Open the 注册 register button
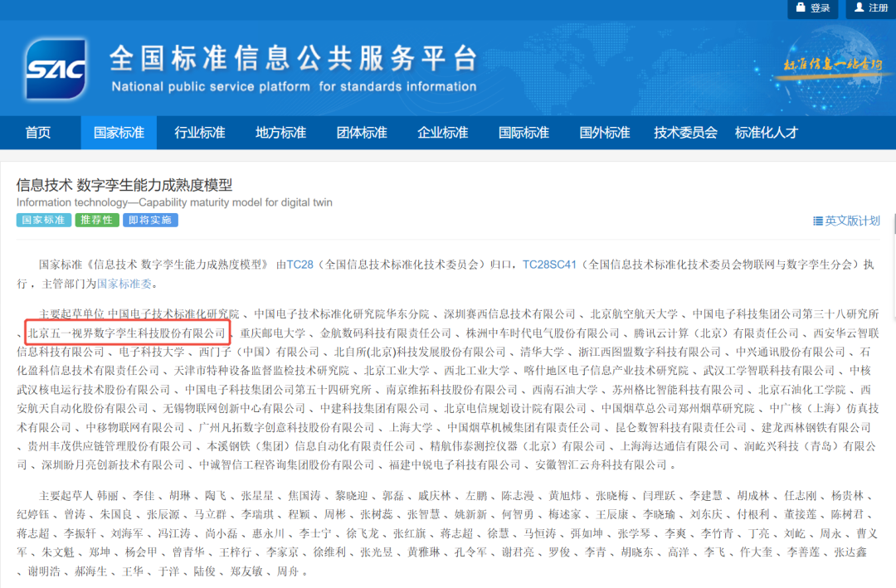The height and width of the screenshot is (588, 896). pyautogui.click(x=871, y=8)
